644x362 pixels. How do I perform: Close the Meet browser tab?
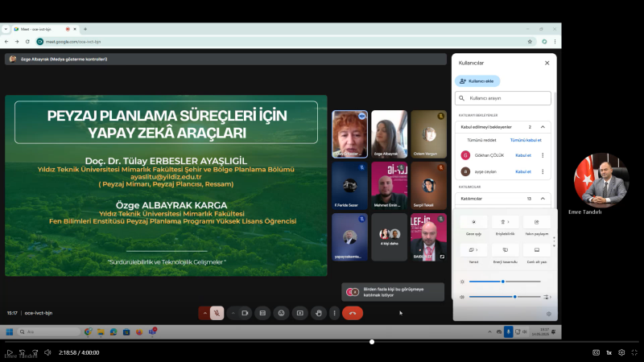pyautogui.click(x=75, y=29)
